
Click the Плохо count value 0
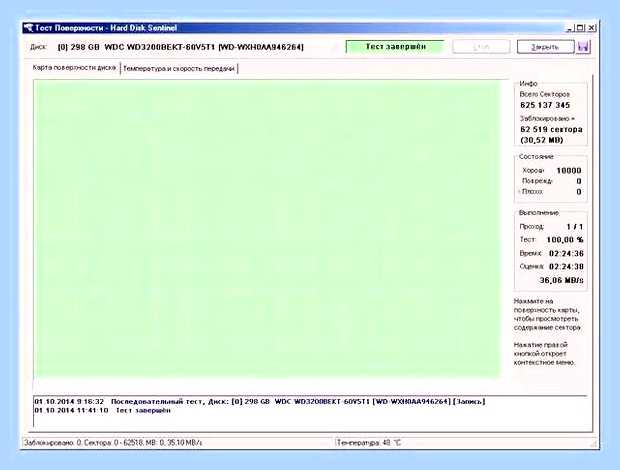click(578, 192)
